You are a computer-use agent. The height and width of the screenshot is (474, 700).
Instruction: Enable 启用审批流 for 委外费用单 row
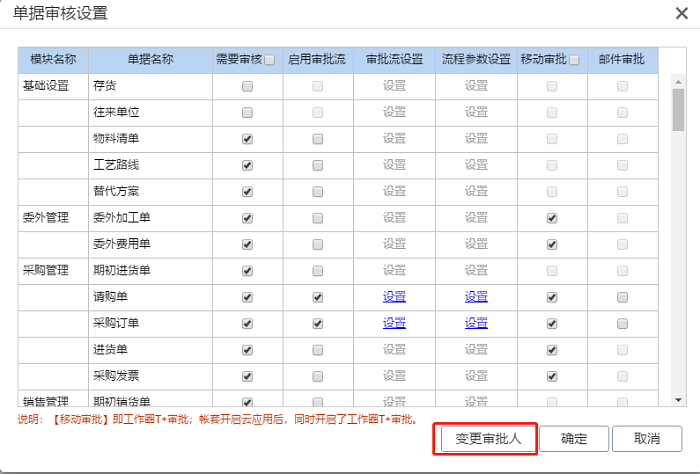pyautogui.click(x=317, y=244)
